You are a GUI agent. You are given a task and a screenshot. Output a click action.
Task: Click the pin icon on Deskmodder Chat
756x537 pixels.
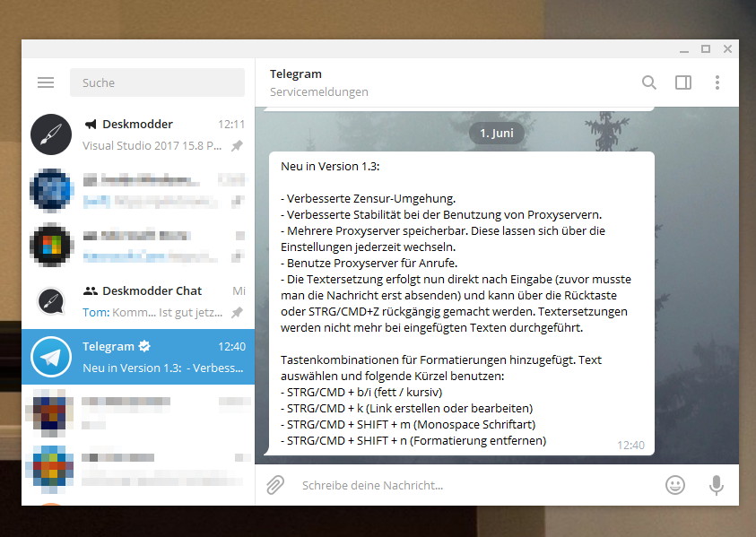click(237, 312)
